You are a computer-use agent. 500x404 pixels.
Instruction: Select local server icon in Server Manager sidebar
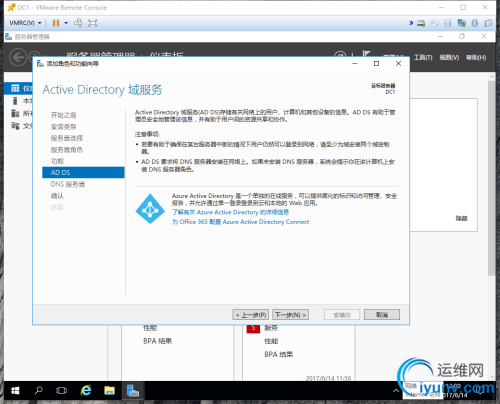(x=15, y=101)
